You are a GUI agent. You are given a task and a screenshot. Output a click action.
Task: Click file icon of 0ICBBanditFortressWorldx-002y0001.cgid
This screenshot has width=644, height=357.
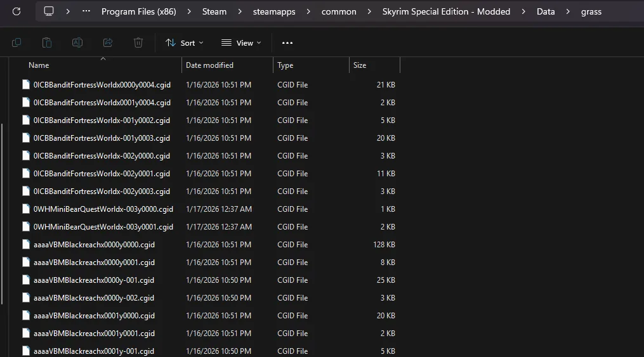[26, 174]
